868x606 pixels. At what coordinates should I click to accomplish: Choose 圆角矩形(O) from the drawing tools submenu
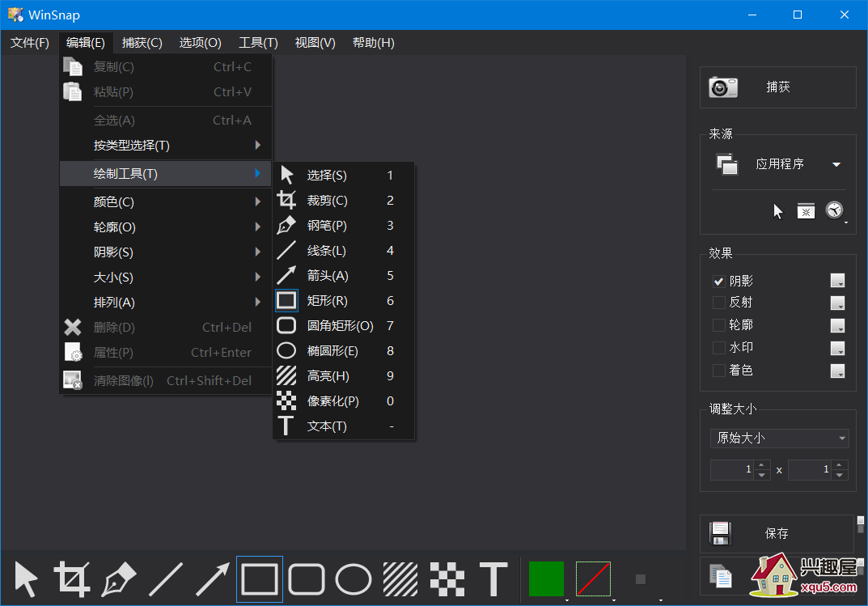pyautogui.click(x=340, y=326)
